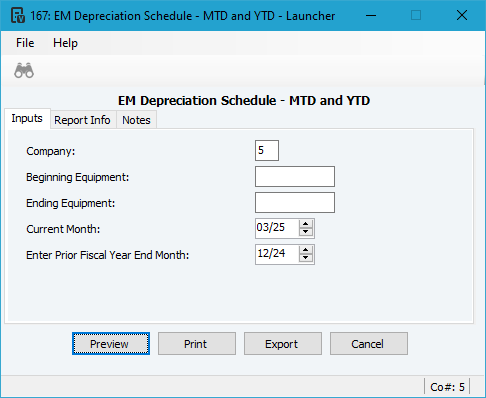Switch to the Inputs tab
The image size is (486, 398).
[27, 118]
